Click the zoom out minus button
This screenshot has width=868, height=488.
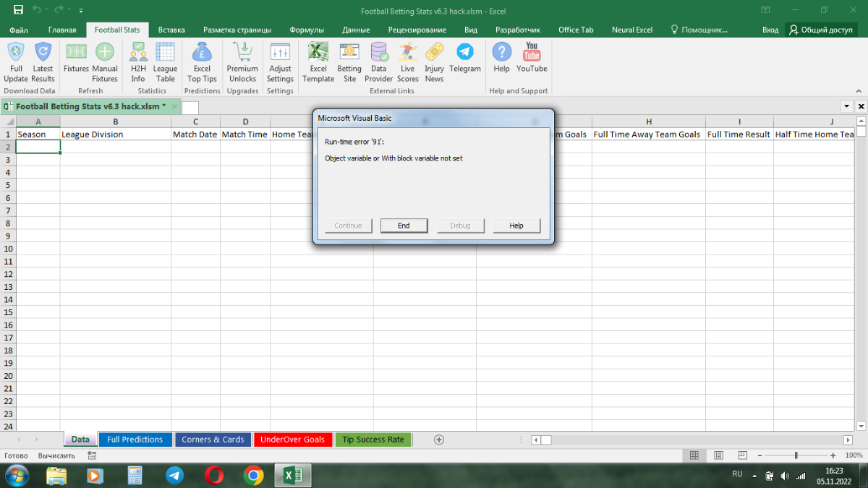tap(761, 455)
